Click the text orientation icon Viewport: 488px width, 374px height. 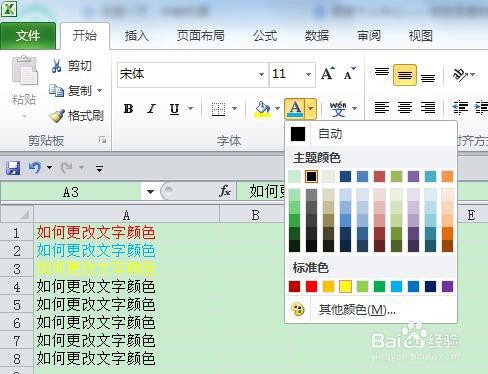[x=460, y=74]
